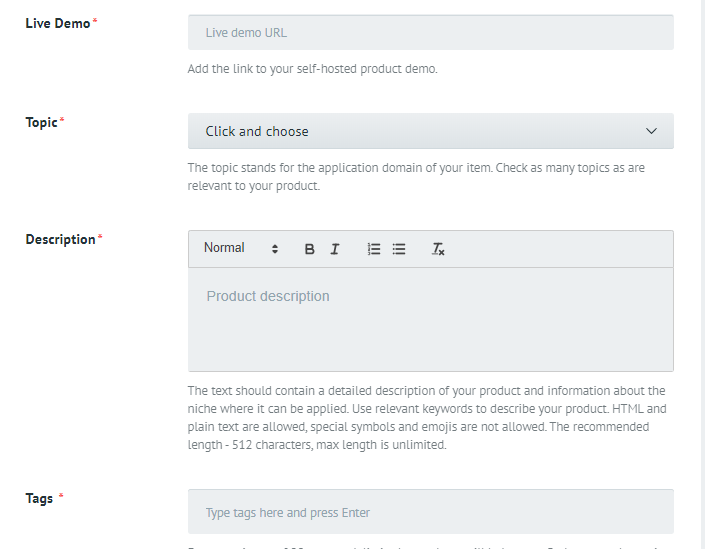Click the self-hosted product demo hint text

(x=312, y=69)
